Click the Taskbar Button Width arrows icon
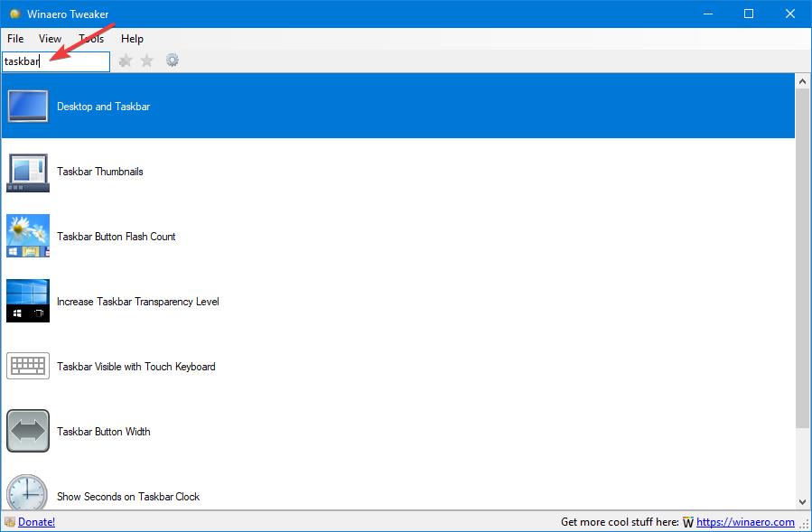The width and height of the screenshot is (812, 532). pyautogui.click(x=28, y=431)
